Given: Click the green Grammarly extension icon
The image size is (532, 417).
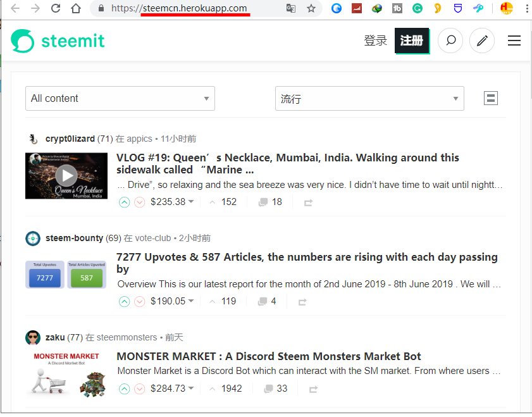Looking at the screenshot, I should (x=418, y=8).
